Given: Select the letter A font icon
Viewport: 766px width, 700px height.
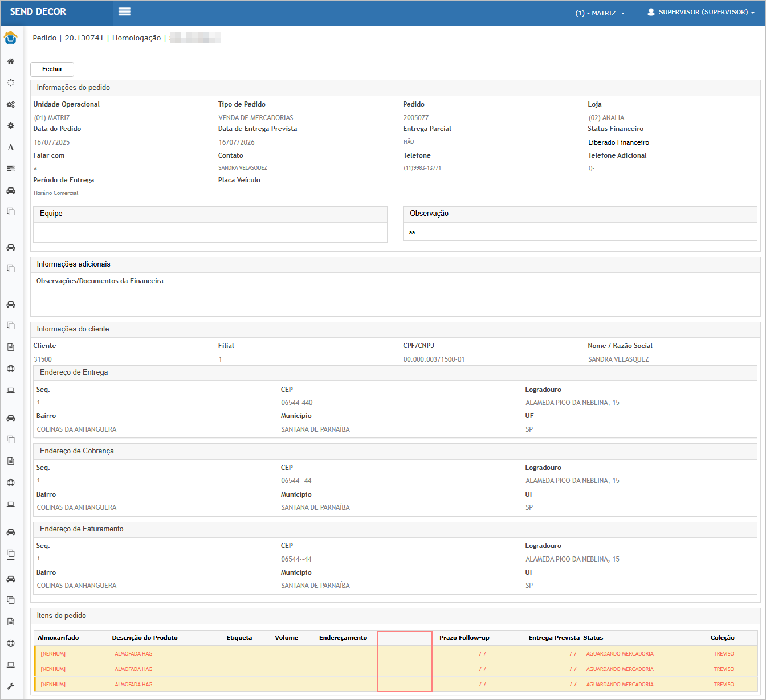Looking at the screenshot, I should point(10,148).
